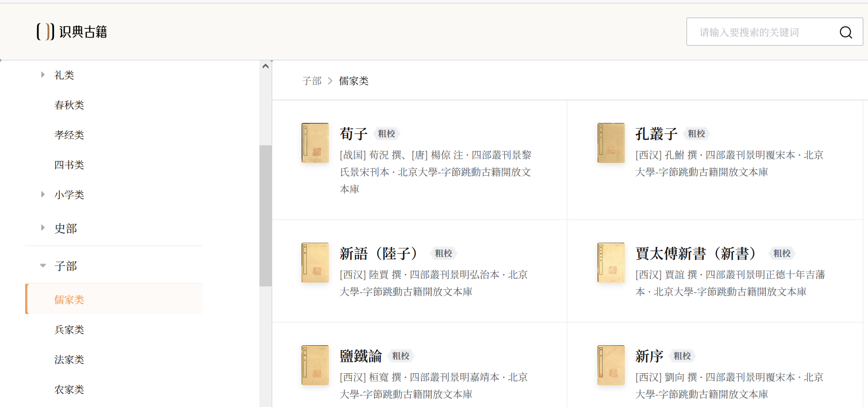Go to 子部 via breadcrumb
The width and height of the screenshot is (868, 407).
[312, 81]
